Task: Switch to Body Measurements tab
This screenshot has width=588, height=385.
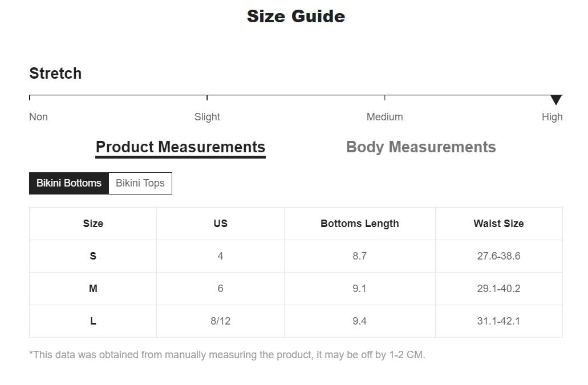Action: pyautogui.click(x=421, y=147)
